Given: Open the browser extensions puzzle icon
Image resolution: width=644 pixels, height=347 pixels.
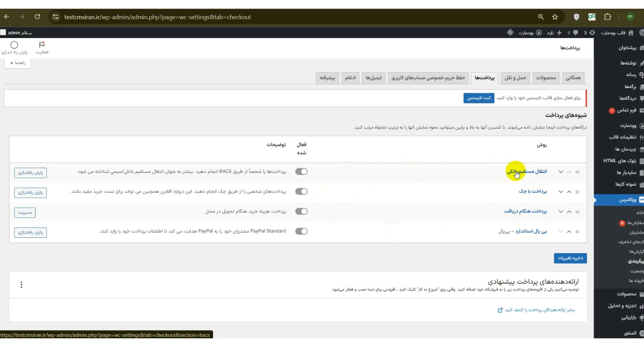Looking at the screenshot, I should click(x=607, y=17).
